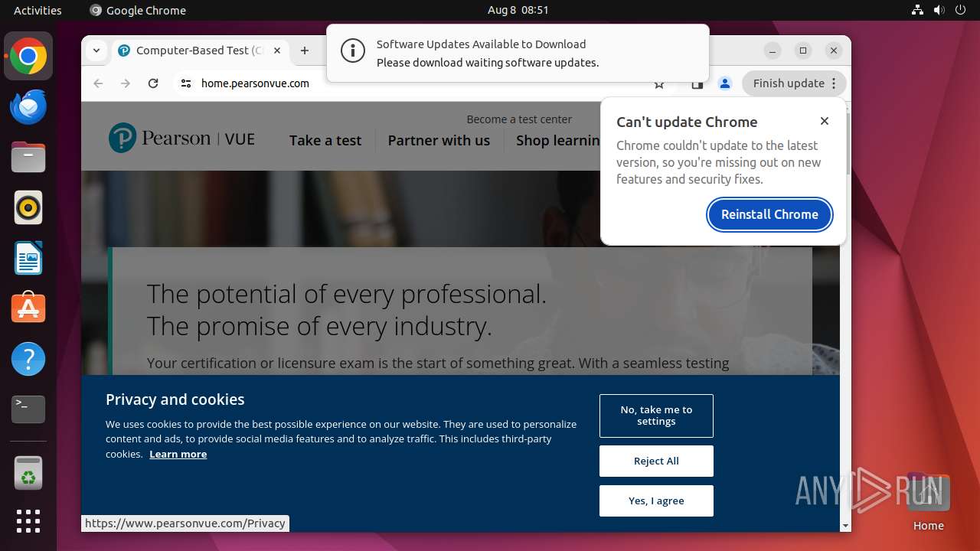Open Google Chrome app menu in top bar

138,10
